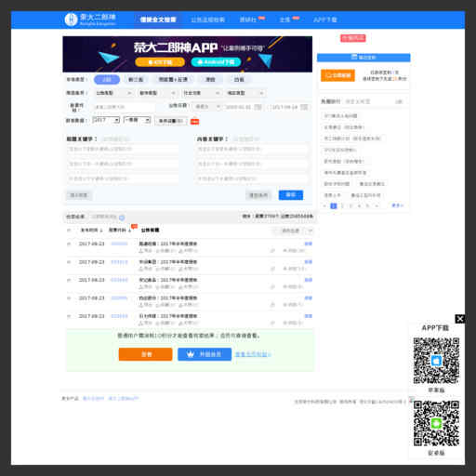Tick the checkbox of the third result row
The image size is (476, 476).
[x=69, y=280]
